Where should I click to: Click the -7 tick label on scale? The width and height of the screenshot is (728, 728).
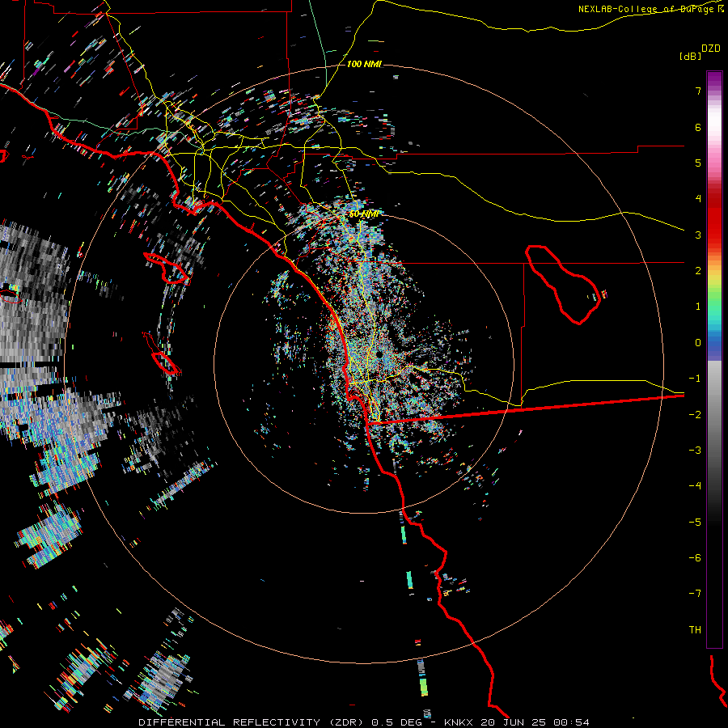[695, 594]
